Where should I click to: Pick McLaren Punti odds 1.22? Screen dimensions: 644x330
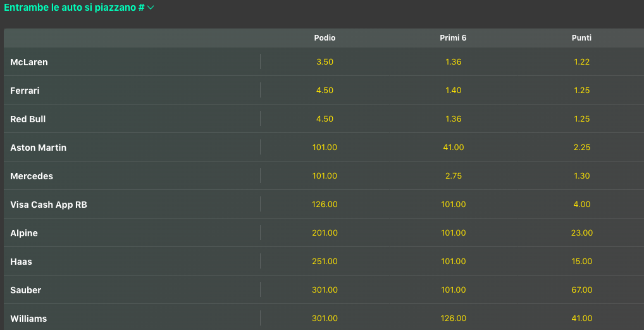pyautogui.click(x=581, y=62)
